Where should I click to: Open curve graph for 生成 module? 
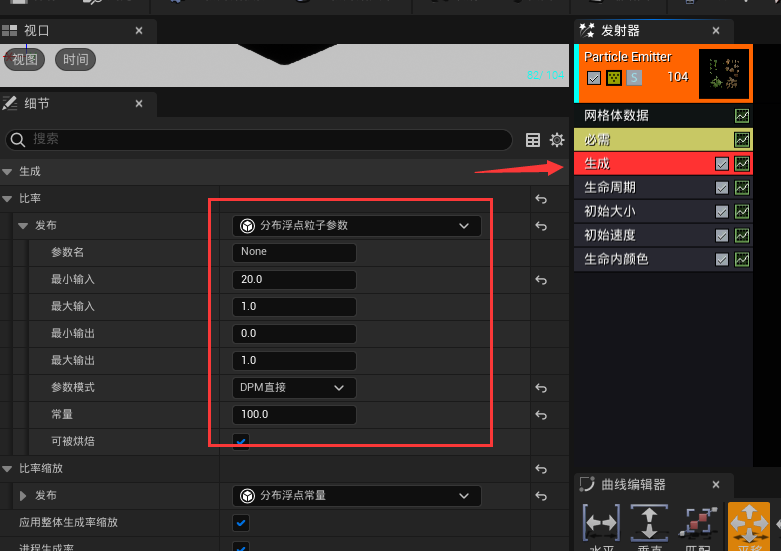tap(742, 164)
